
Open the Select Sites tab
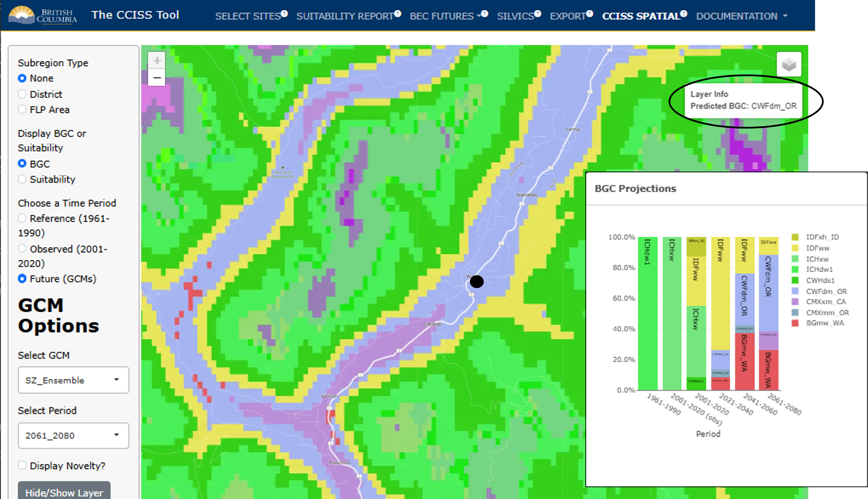point(248,16)
